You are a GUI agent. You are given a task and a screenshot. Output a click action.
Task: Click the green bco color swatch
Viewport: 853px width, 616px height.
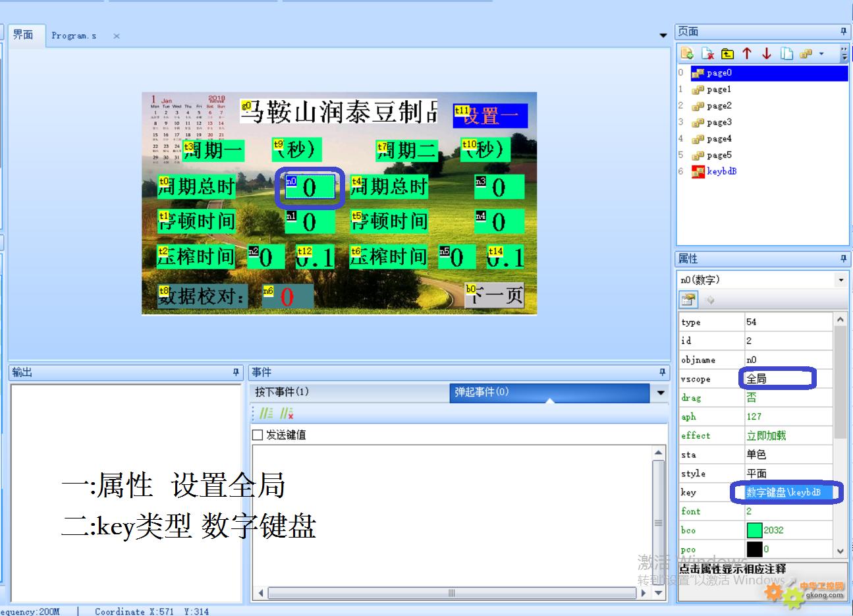point(754,530)
